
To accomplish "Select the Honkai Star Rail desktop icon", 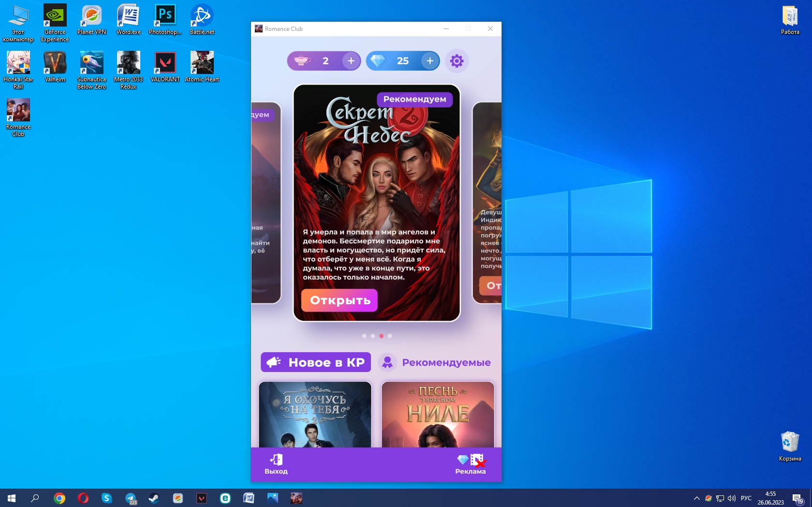I will pos(18,71).
